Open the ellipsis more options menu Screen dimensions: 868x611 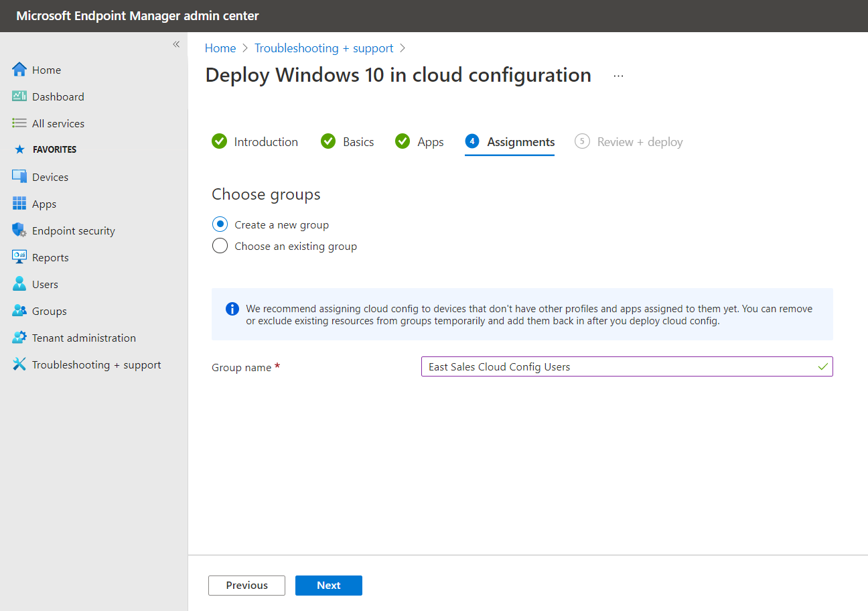click(618, 76)
